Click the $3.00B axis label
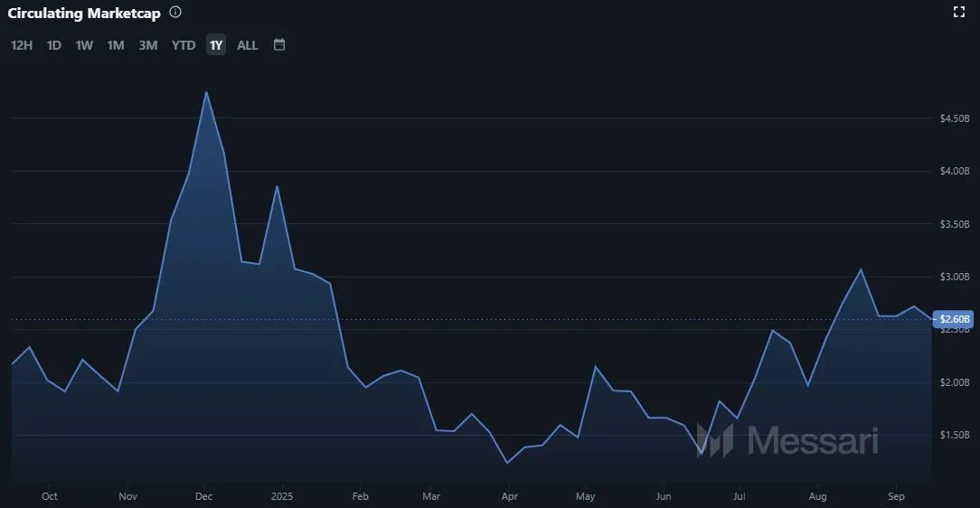This screenshot has width=980, height=508. [x=955, y=277]
